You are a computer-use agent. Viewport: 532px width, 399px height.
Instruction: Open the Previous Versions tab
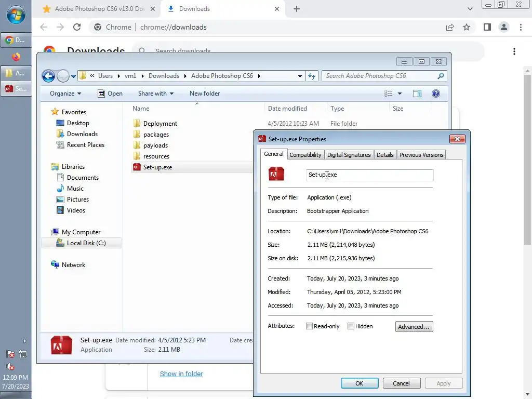point(421,155)
